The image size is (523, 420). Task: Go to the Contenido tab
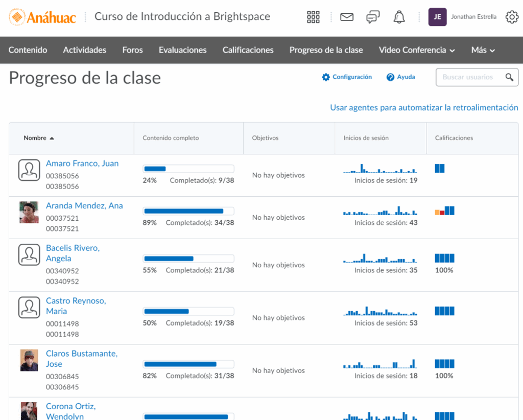28,50
